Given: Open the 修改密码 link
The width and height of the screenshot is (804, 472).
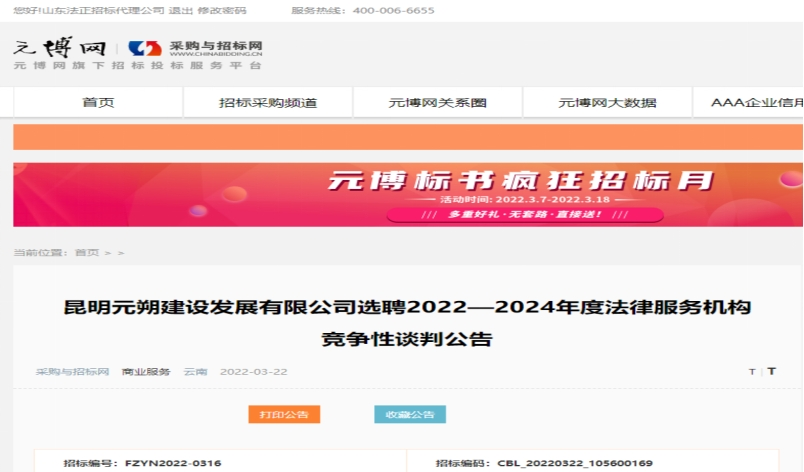Looking at the screenshot, I should pyautogui.click(x=224, y=10).
